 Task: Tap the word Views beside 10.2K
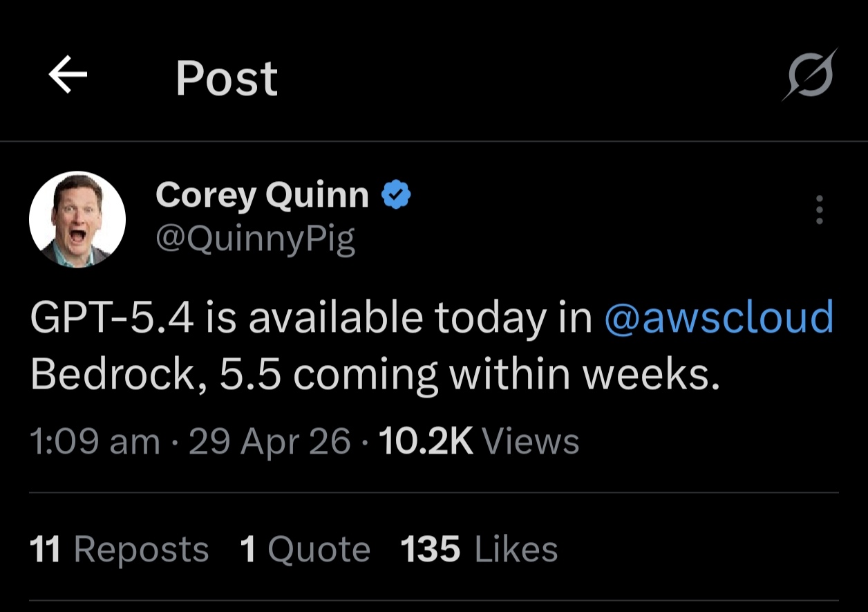[x=530, y=442]
